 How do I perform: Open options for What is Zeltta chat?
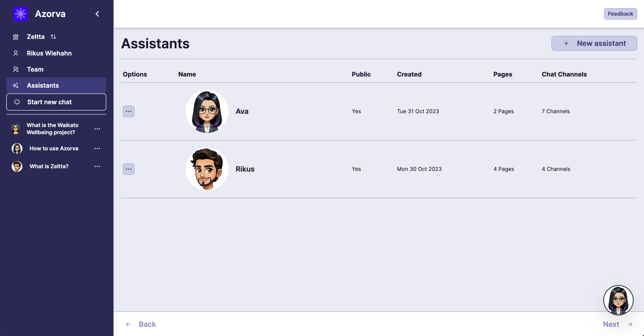[97, 166]
